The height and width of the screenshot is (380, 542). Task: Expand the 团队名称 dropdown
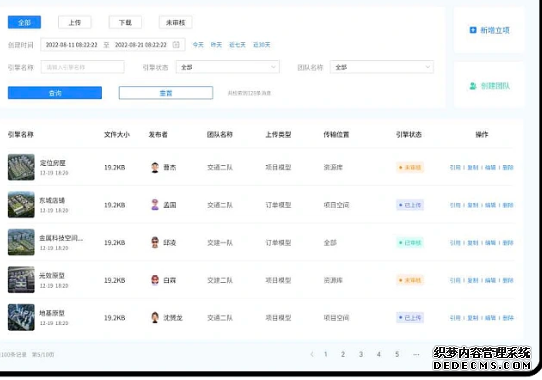[x=382, y=67]
